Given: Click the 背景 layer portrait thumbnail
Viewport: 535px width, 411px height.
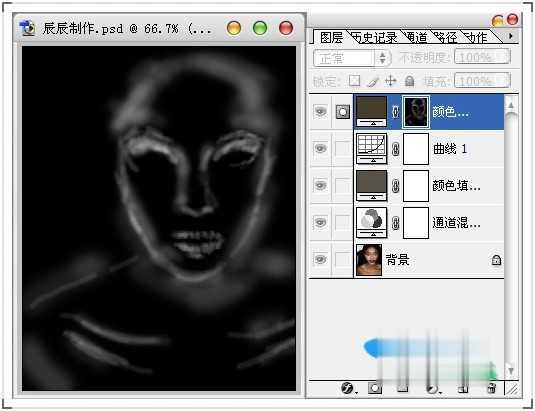Looking at the screenshot, I should tap(369, 260).
